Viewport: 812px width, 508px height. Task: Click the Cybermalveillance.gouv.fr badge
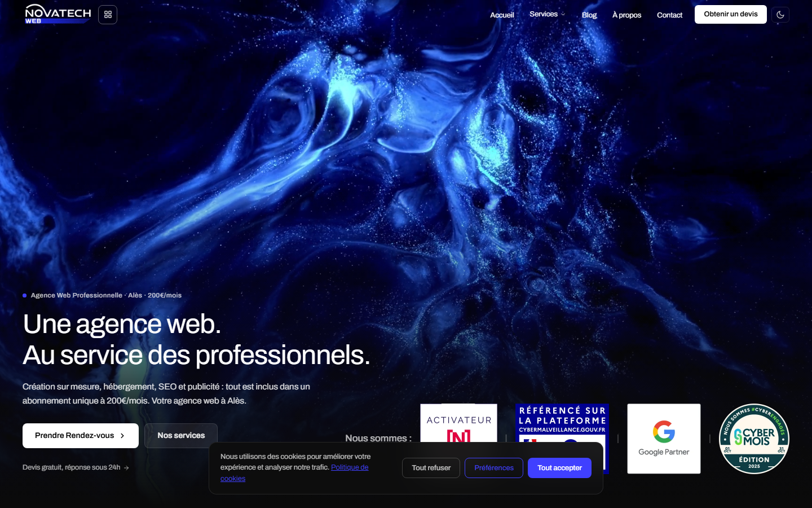(562, 423)
